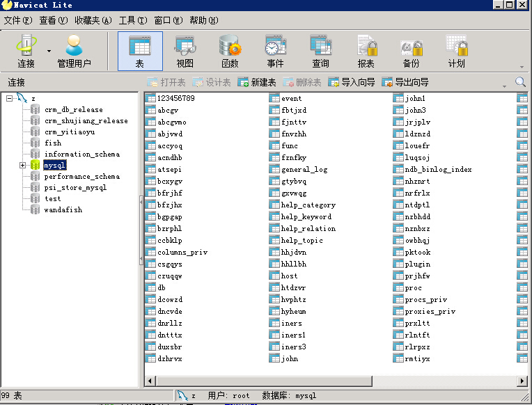The image size is (532, 405).
Task: Click the z connection icon in tree
Action: 22,98
